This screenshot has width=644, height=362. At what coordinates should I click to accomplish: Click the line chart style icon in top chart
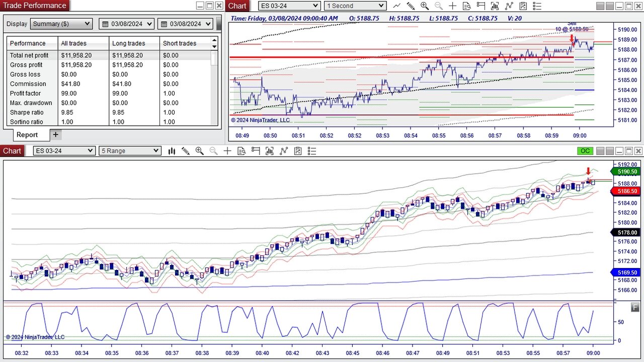point(397,6)
